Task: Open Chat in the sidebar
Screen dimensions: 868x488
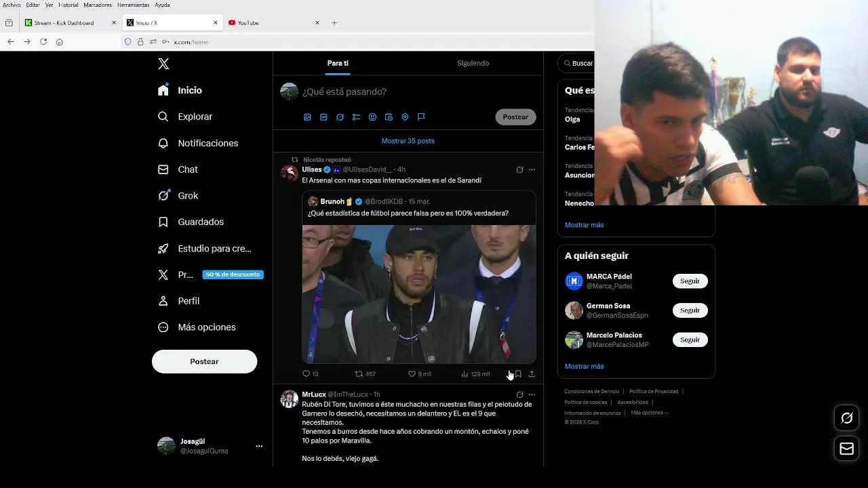Action: point(178,169)
